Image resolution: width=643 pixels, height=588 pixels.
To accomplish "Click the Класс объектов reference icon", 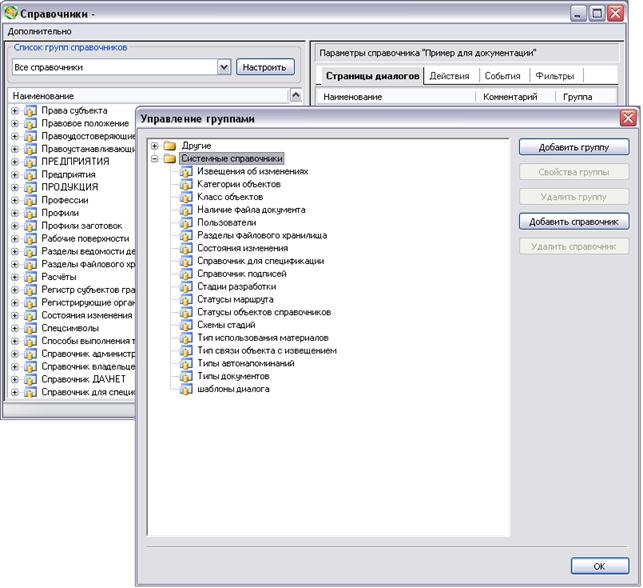I will click(188, 197).
